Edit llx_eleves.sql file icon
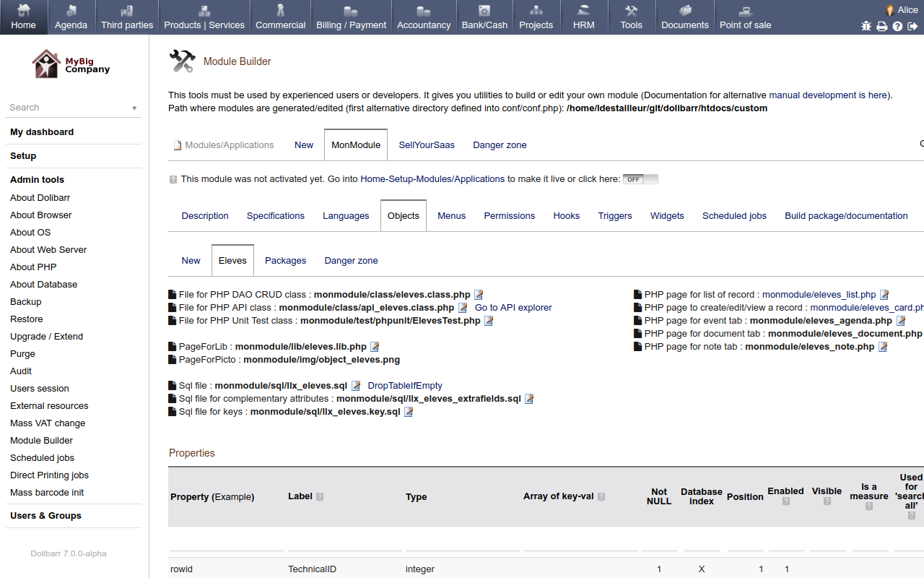924x578 pixels. tap(356, 386)
